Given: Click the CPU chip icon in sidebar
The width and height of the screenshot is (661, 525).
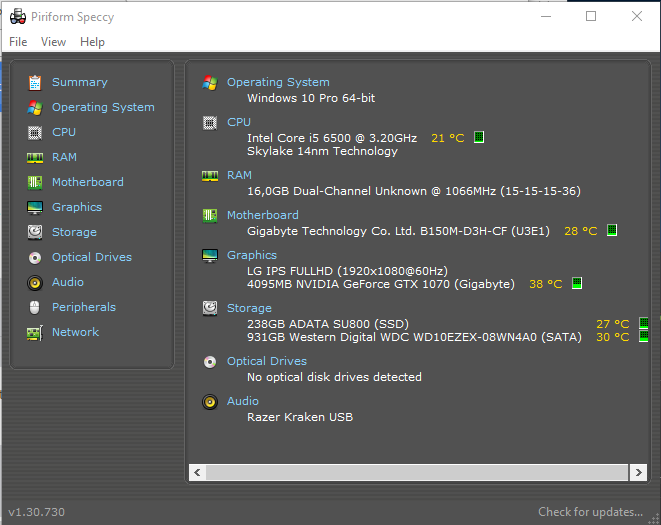Looking at the screenshot, I should [x=35, y=133].
